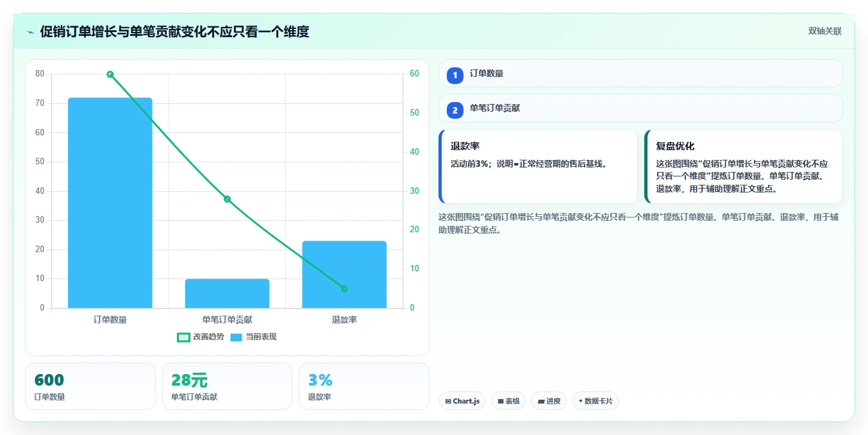Click the line point above 单笔订单贡献 bar
The image size is (868, 435).
pos(227,199)
